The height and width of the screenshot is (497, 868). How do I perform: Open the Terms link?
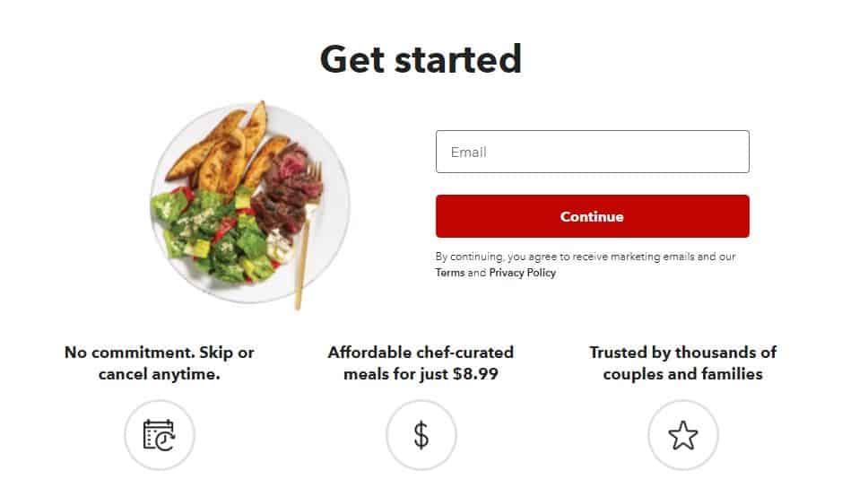point(450,273)
